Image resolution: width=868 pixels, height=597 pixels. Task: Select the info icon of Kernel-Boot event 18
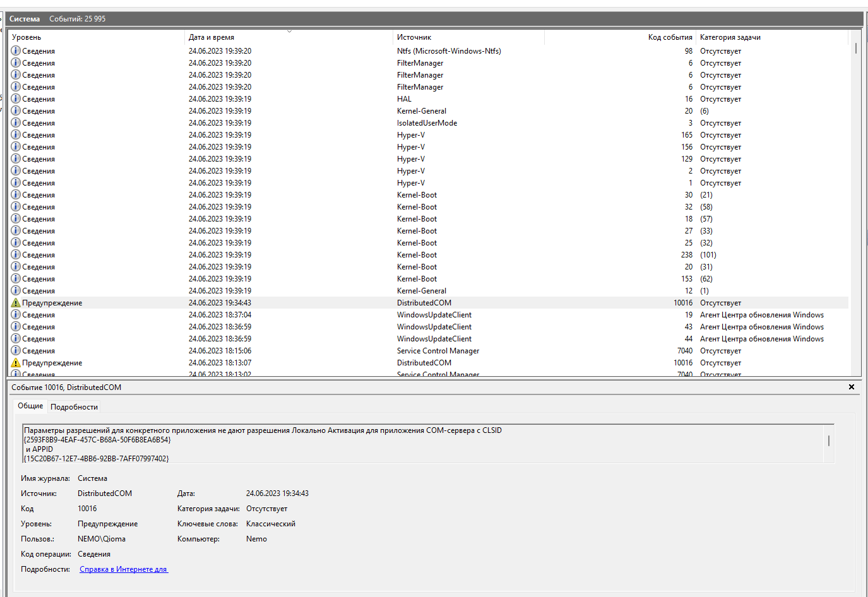coord(16,218)
